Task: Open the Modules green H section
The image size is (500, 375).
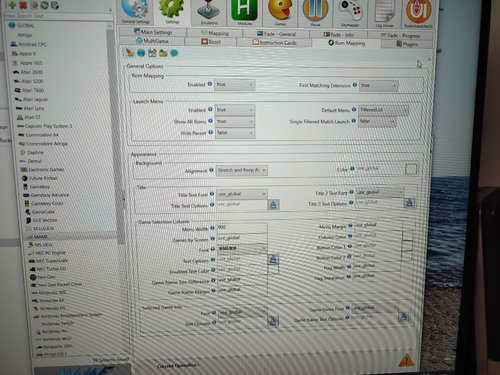Action: [x=245, y=12]
